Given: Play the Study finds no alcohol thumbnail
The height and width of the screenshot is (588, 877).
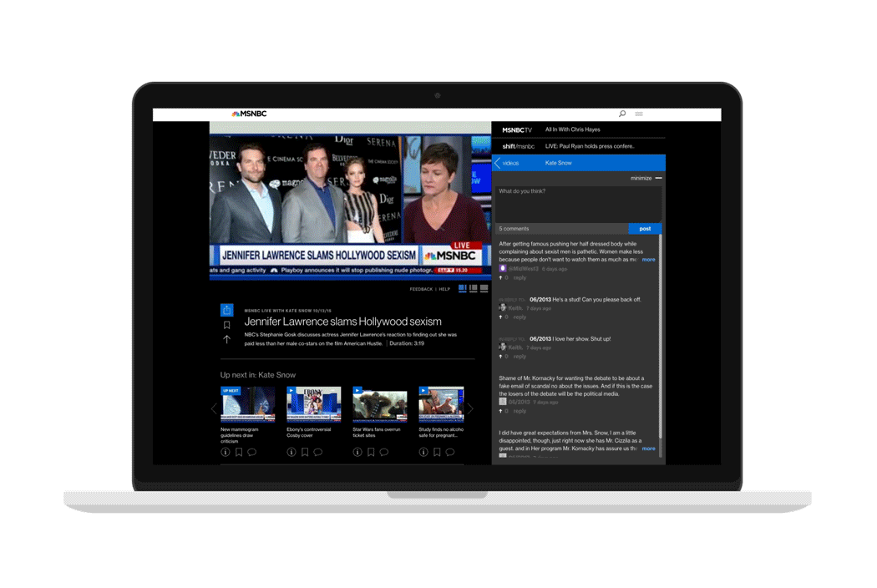Looking at the screenshot, I should 441,404.
